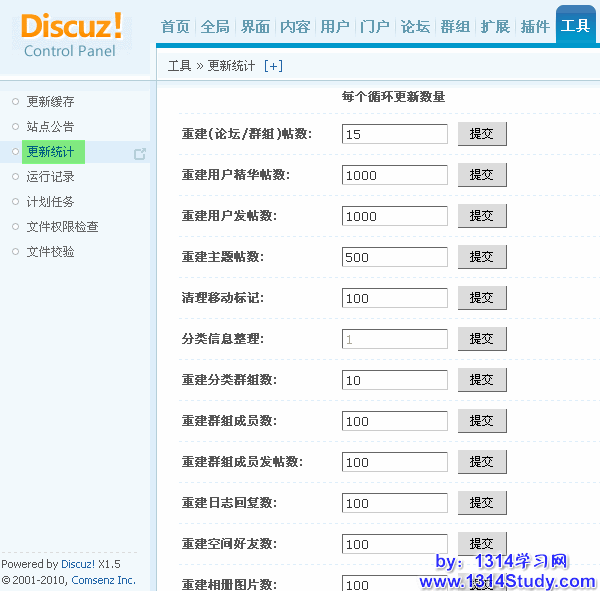Click 提交 beside 清理移动标记
600x591 pixels.
(x=482, y=298)
